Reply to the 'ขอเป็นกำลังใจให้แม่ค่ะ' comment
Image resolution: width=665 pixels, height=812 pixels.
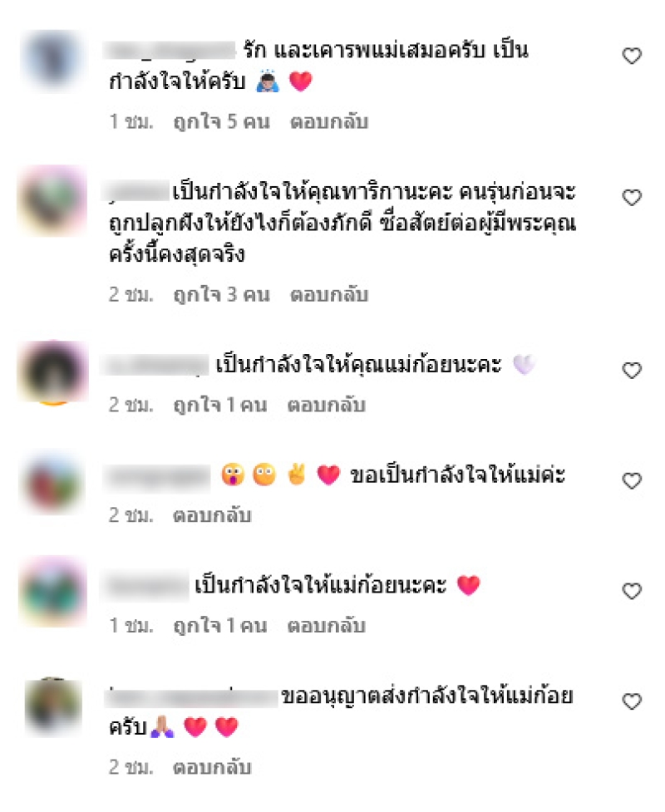(212, 515)
